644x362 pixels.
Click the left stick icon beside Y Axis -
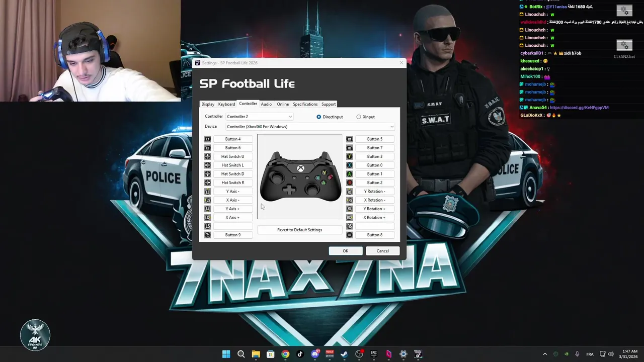pos(207,192)
